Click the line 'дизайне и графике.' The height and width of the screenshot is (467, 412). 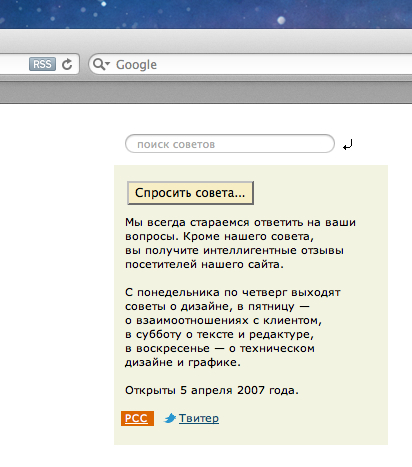pyautogui.click(x=183, y=362)
